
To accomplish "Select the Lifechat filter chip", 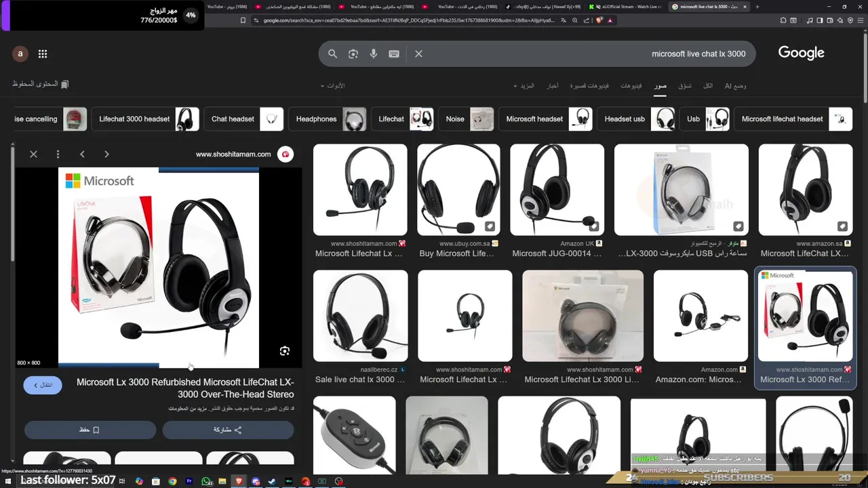I will tap(402, 119).
